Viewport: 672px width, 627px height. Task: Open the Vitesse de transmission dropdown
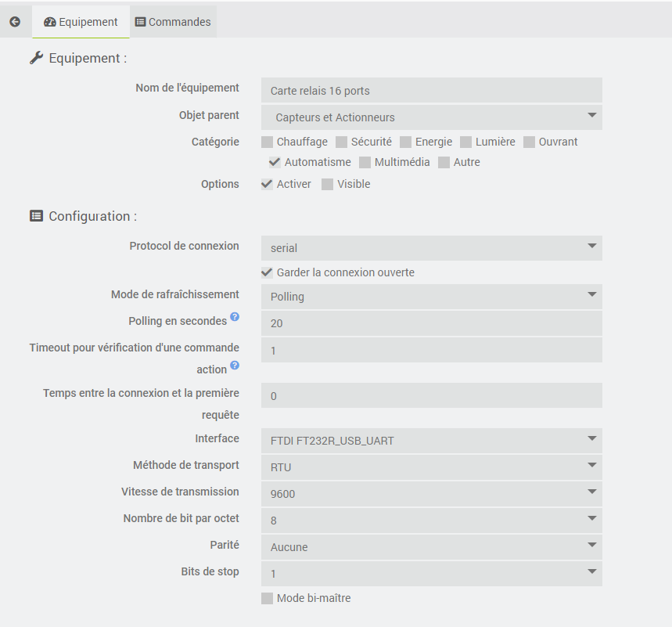(x=431, y=494)
